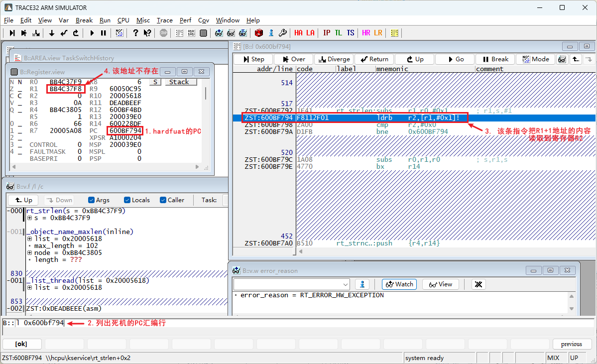Click the single Step icon in main toolbar
This screenshot has height=364, width=597.
12,33
